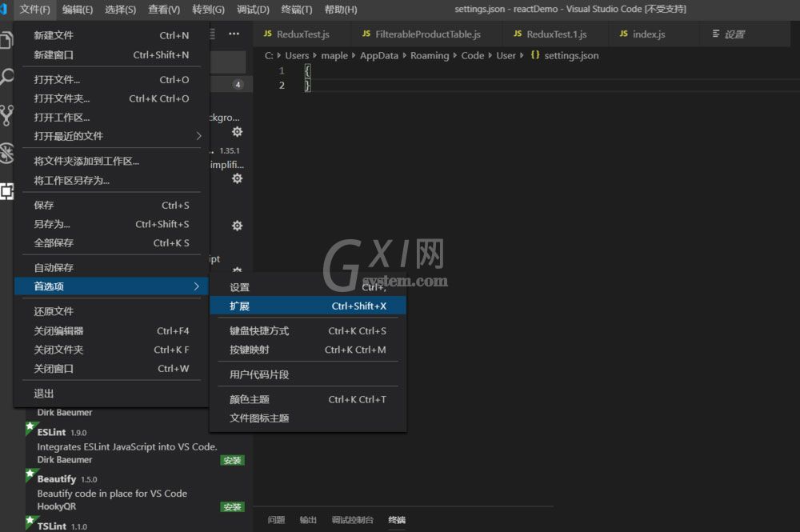Open the Search icon in activity bar

coord(6,78)
